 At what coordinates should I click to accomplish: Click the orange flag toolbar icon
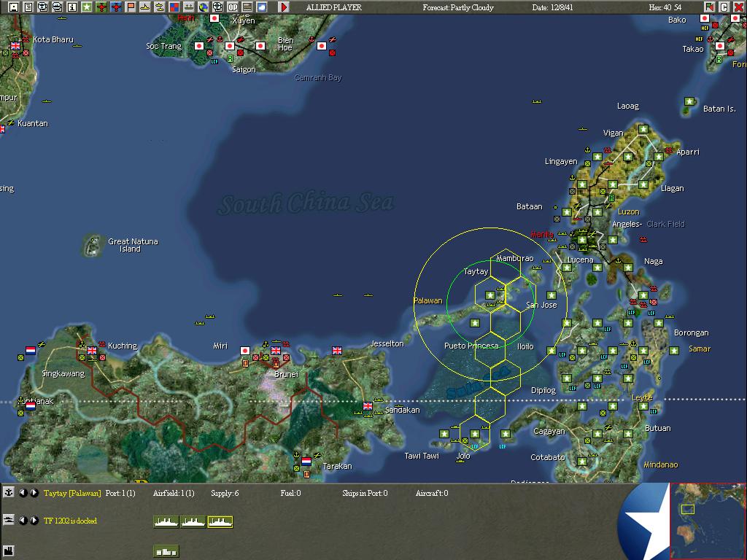coord(130,7)
